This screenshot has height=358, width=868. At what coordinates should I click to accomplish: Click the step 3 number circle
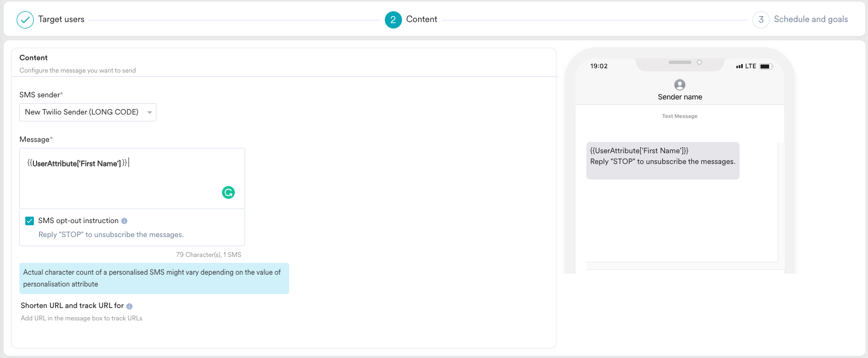[x=761, y=20]
